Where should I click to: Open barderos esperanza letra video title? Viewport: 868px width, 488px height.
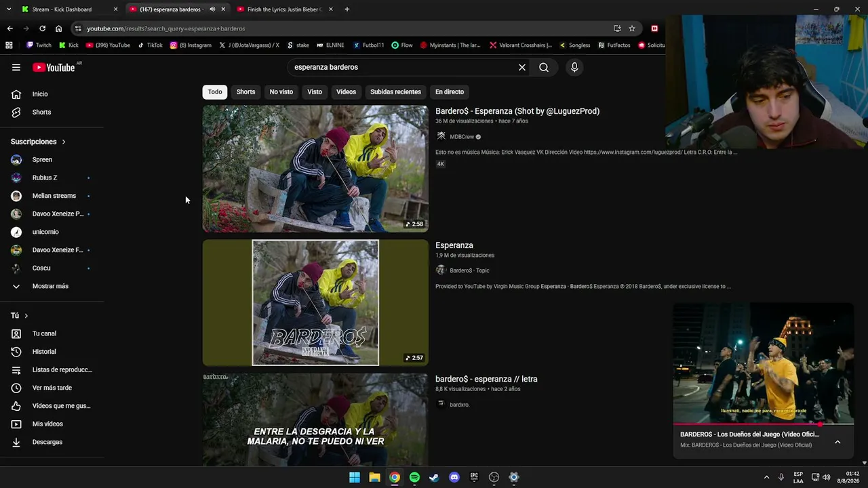pyautogui.click(x=486, y=379)
